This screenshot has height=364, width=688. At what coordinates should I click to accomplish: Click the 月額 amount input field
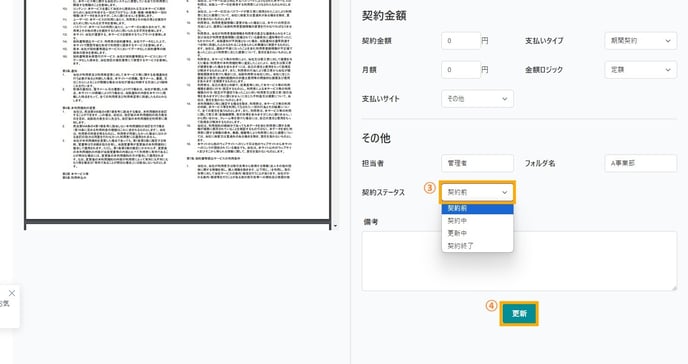(x=461, y=70)
